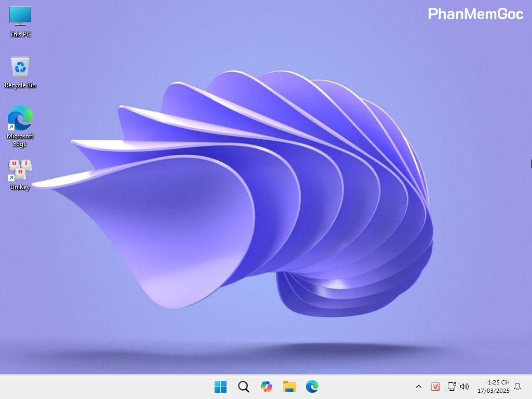The width and height of the screenshot is (532, 399).
Task: Open the notification bell panel
Action: click(x=517, y=387)
